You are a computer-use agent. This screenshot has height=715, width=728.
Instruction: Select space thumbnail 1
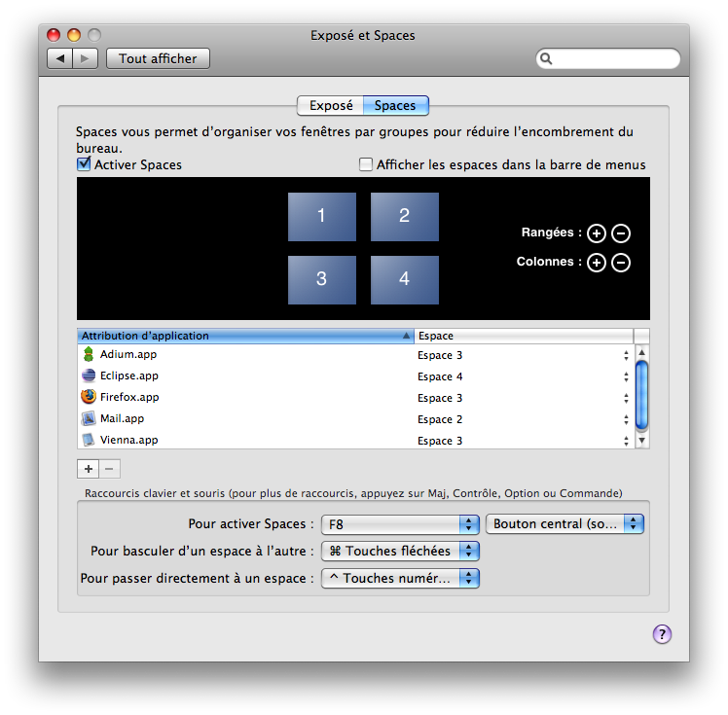pos(322,217)
